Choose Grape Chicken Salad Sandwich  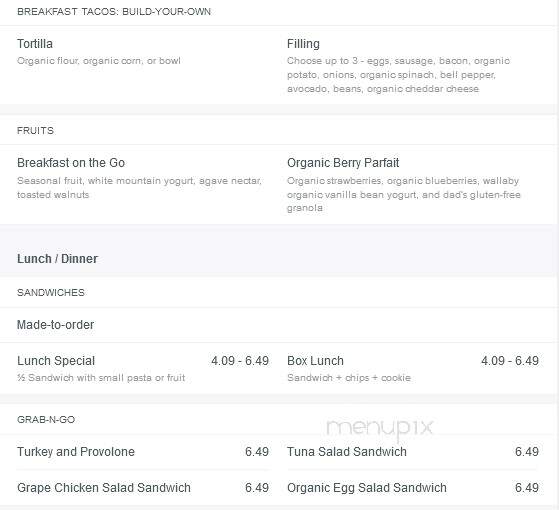(104, 488)
